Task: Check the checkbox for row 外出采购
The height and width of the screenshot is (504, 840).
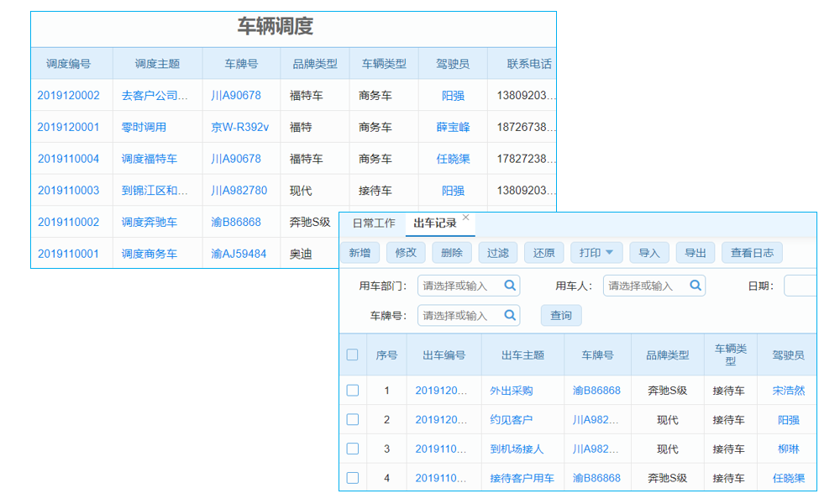Action: coord(353,390)
